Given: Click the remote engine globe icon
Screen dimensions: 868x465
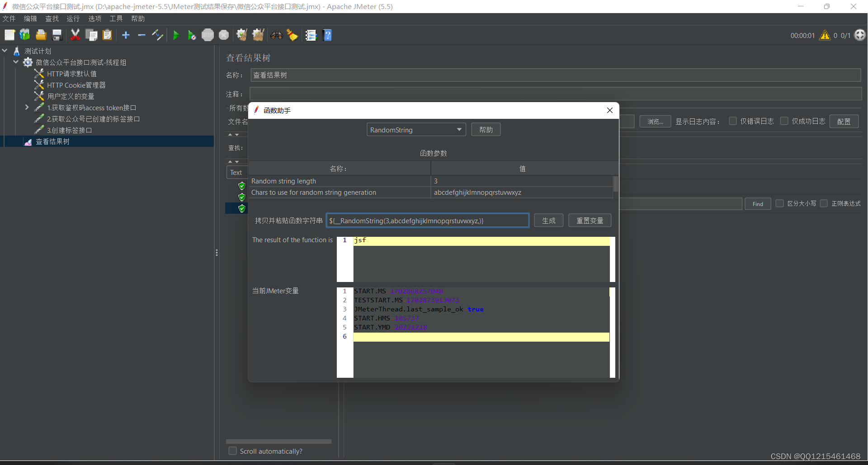Looking at the screenshot, I should coord(860,35).
